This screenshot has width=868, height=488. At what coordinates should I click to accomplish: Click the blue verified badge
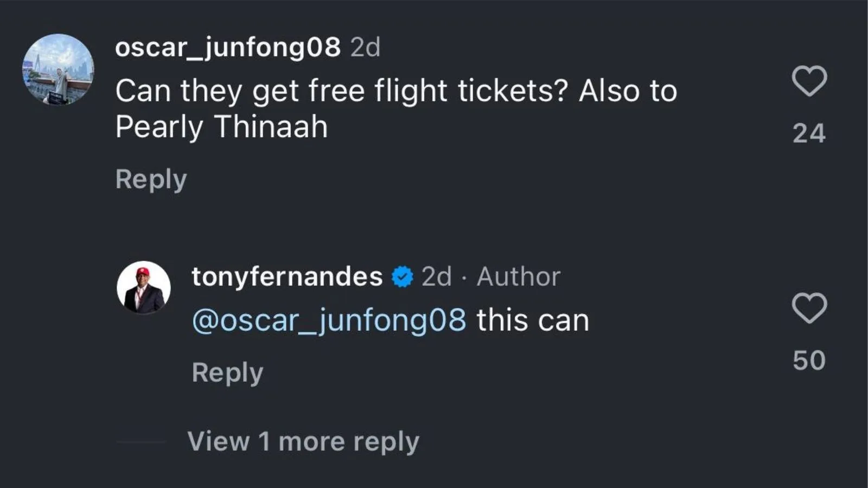click(402, 277)
